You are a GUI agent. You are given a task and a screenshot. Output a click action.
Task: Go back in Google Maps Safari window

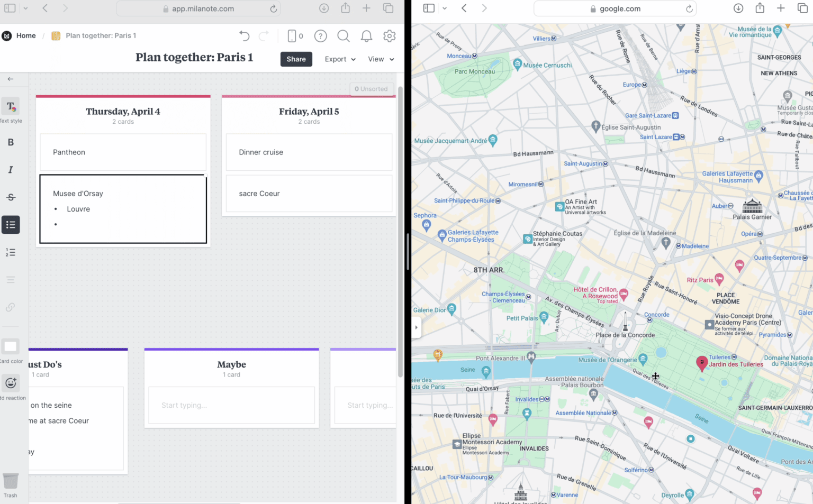tap(464, 8)
